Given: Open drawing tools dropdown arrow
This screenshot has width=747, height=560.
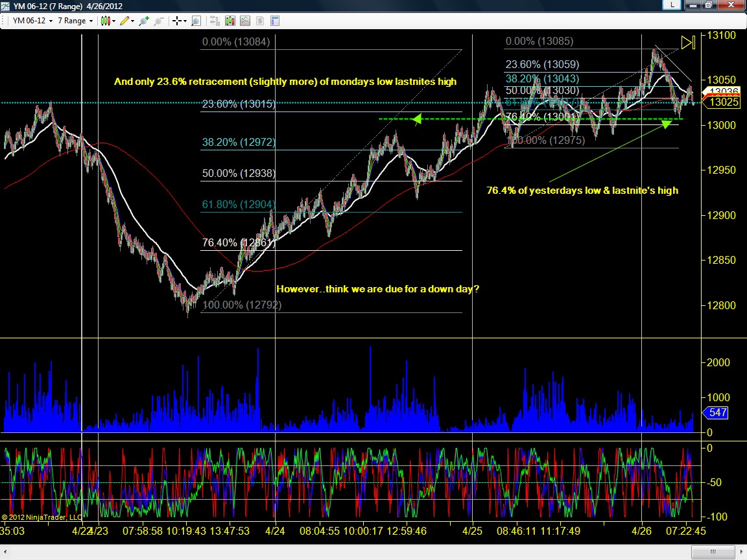Looking at the screenshot, I should (x=132, y=21).
